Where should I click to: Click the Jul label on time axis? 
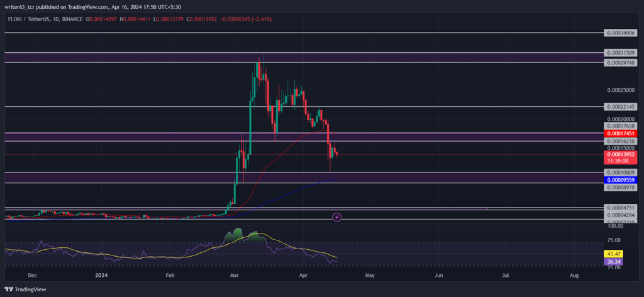[x=505, y=275]
